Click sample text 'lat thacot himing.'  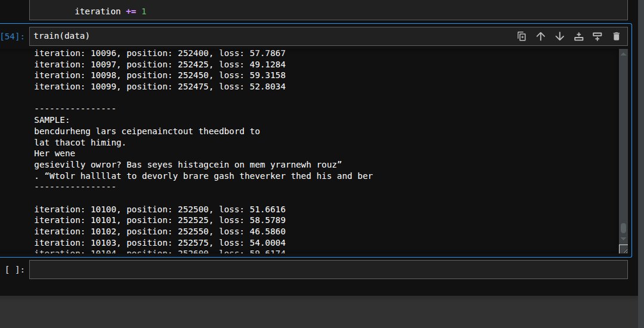tap(80, 143)
